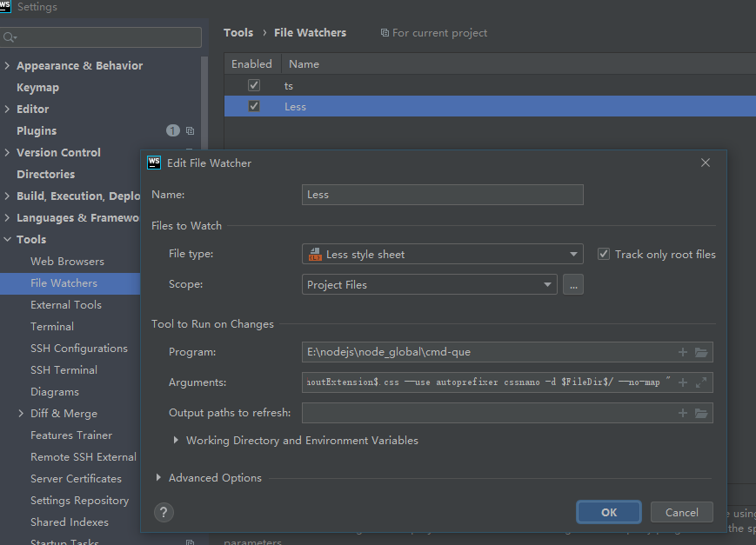Select SSH Terminal under Tools
Image resolution: width=756 pixels, height=545 pixels.
(x=64, y=369)
